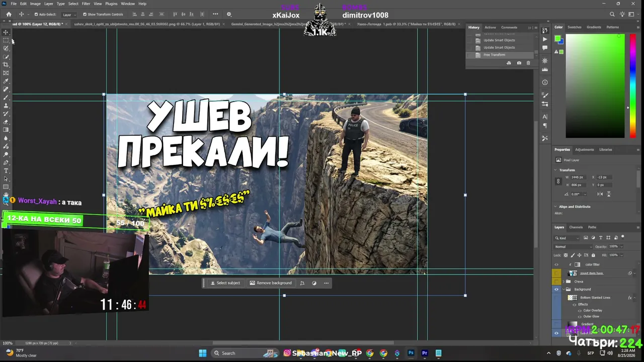Viewport: 644px width, 362px height.
Task: Collapse Align and Distribute section
Action: click(x=555, y=207)
